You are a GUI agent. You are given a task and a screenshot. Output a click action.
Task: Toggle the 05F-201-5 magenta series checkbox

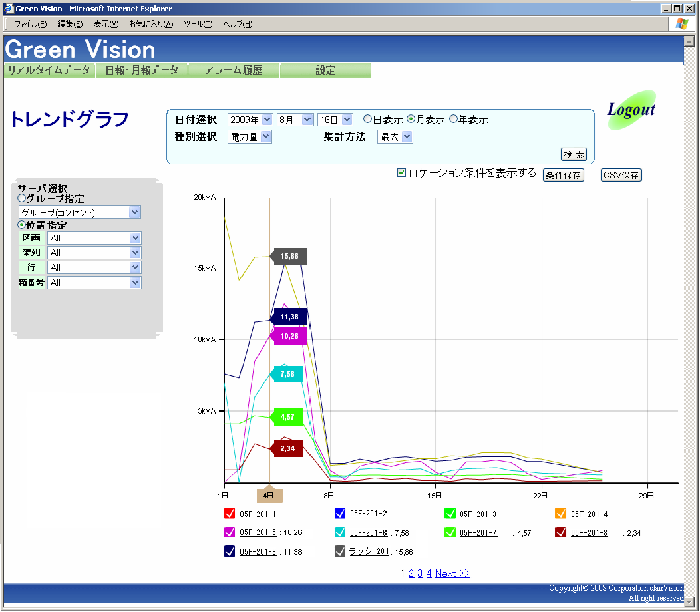pyautogui.click(x=230, y=532)
